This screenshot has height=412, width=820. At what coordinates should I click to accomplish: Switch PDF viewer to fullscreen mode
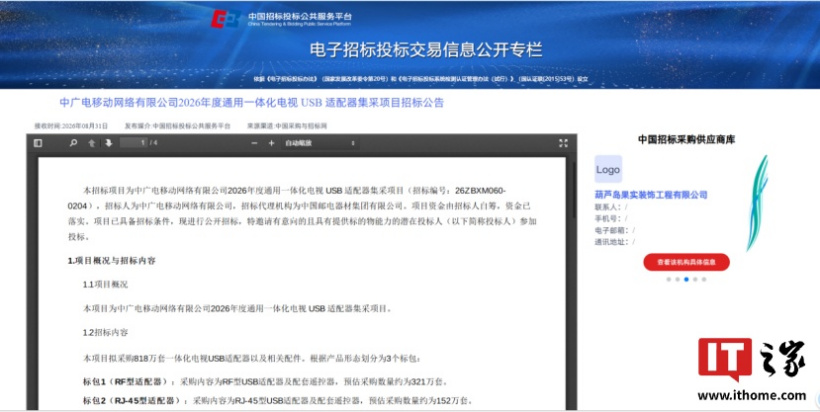click(563, 143)
